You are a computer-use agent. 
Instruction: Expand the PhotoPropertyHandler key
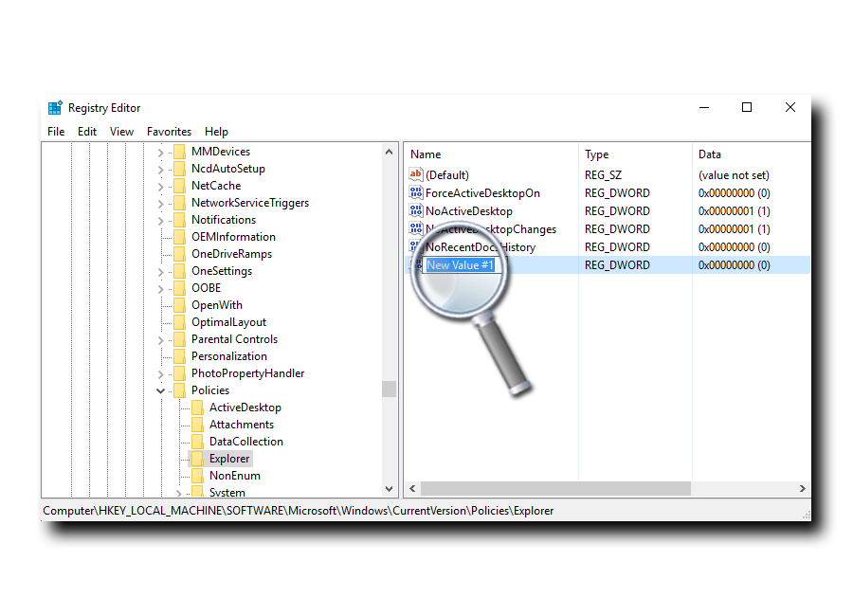point(160,374)
